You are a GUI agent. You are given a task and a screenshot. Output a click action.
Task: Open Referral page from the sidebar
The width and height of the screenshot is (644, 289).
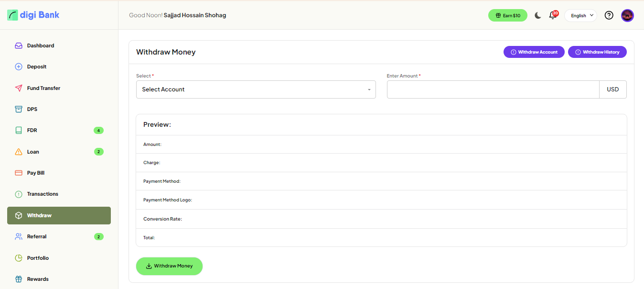click(x=37, y=236)
